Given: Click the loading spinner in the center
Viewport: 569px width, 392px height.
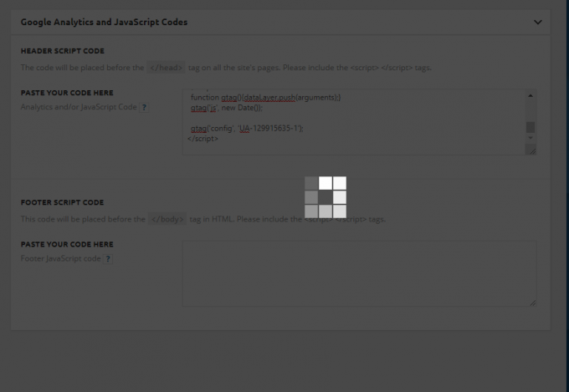Looking at the screenshot, I should click(326, 197).
